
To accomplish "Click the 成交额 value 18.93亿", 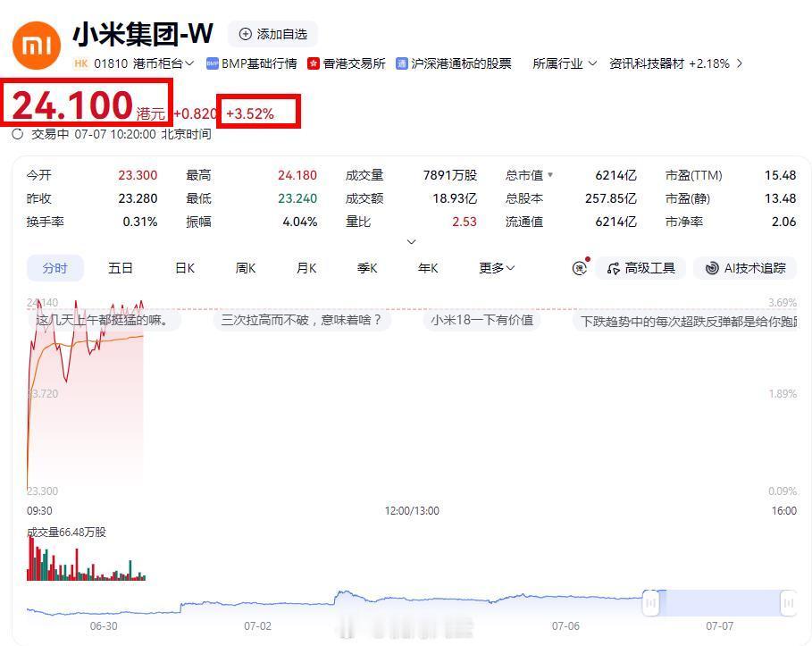I will [455, 198].
